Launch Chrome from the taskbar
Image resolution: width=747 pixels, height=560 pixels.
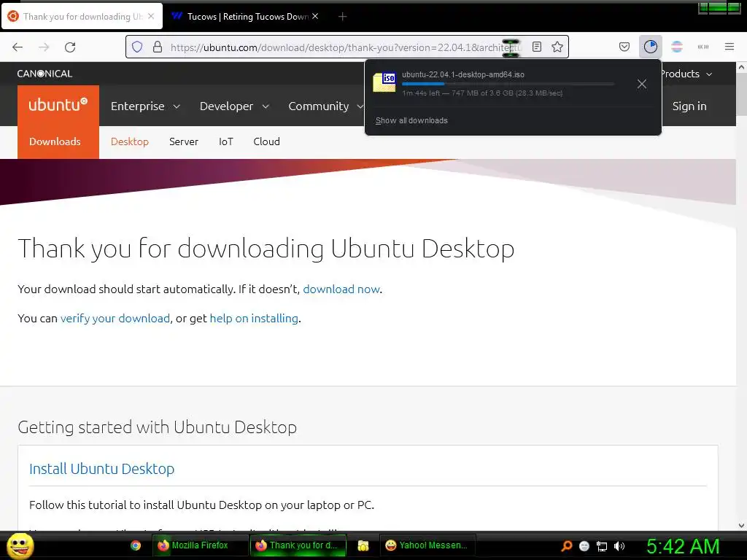pyautogui.click(x=136, y=545)
